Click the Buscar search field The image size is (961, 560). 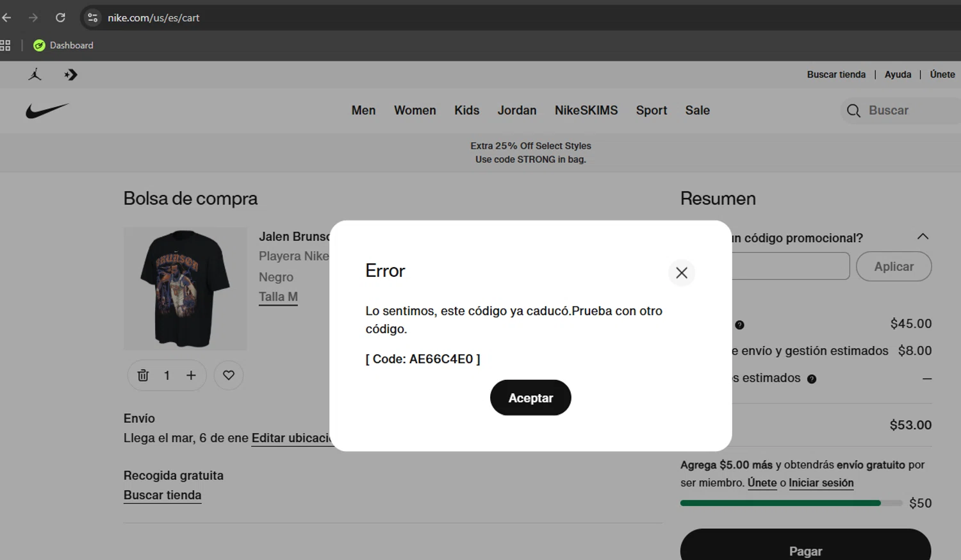tap(900, 111)
